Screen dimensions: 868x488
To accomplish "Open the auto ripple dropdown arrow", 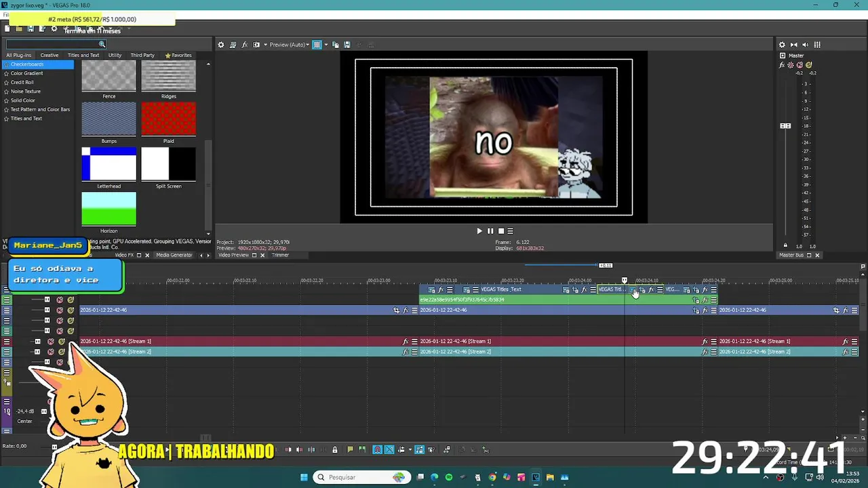I will coord(410,449).
